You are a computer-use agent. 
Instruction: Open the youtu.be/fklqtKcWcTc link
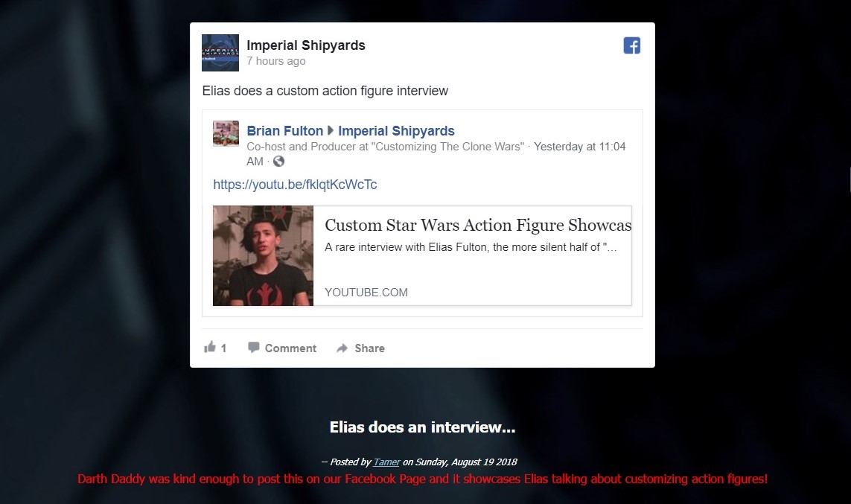tap(296, 185)
